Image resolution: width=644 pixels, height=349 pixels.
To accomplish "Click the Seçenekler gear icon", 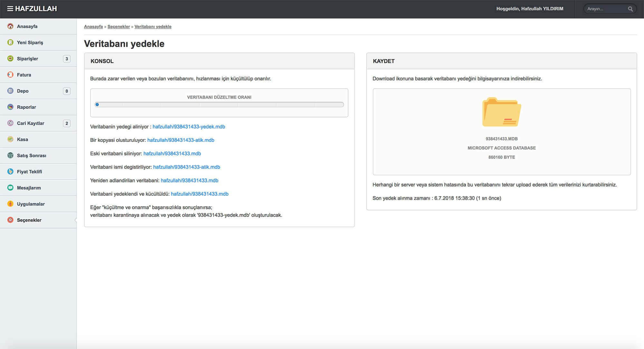I will 10,220.
